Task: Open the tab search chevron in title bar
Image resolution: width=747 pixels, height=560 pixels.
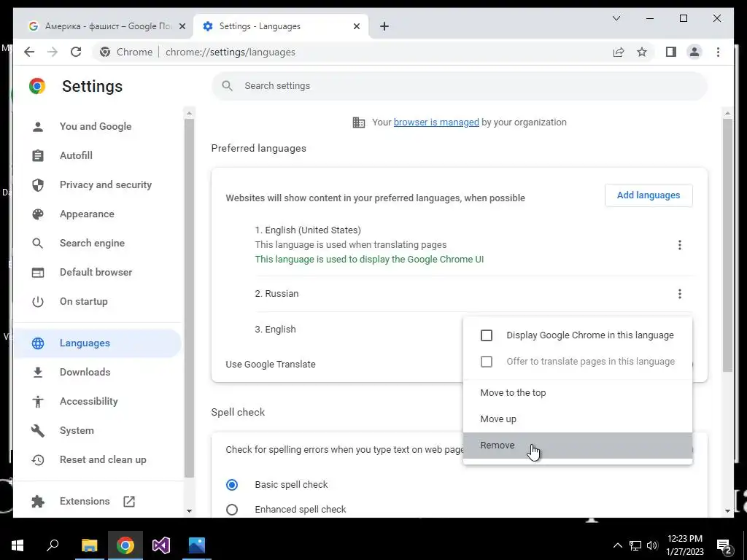Action: 616,18
